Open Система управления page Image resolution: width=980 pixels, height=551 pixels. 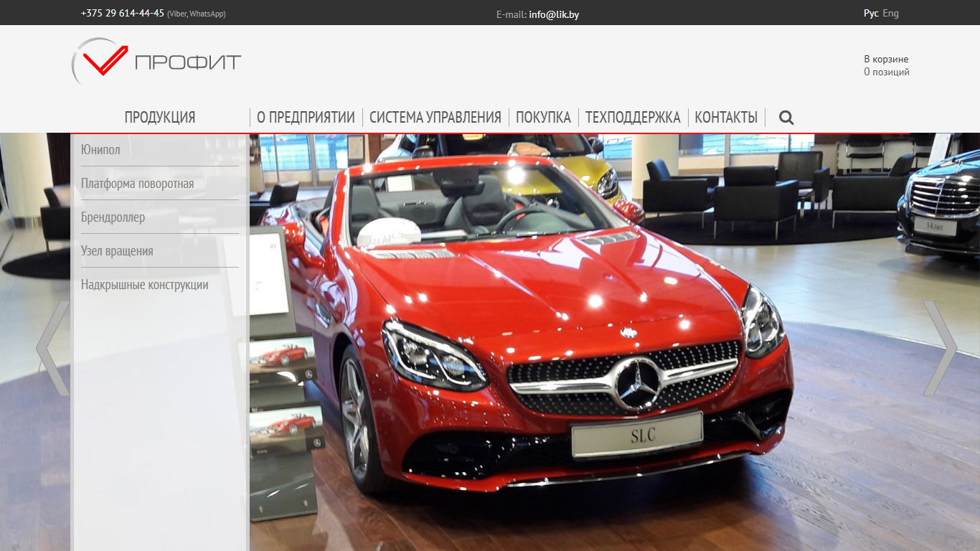pyautogui.click(x=435, y=118)
